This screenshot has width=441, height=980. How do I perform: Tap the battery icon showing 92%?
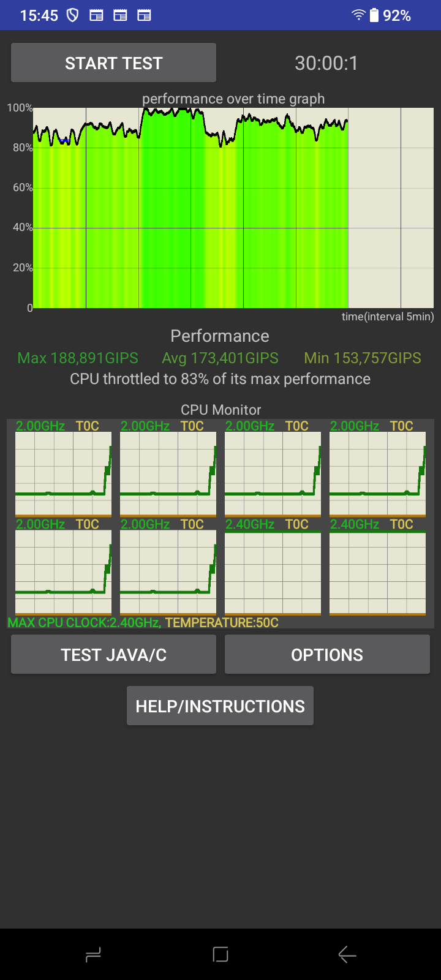coord(374,15)
